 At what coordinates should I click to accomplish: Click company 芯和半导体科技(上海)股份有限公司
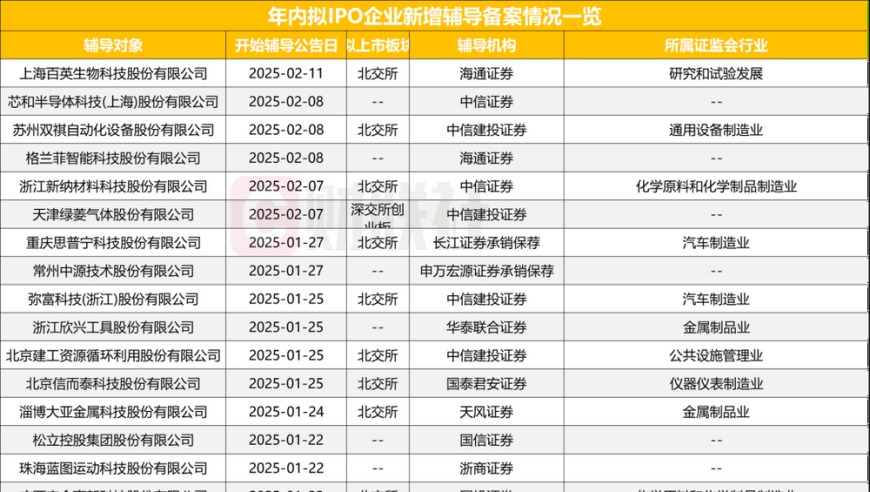(x=113, y=102)
